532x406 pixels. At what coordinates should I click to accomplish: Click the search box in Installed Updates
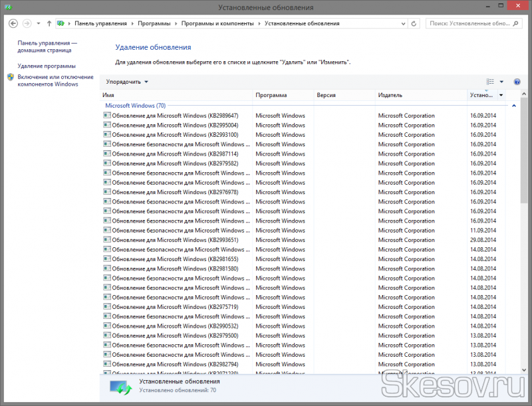[469, 23]
